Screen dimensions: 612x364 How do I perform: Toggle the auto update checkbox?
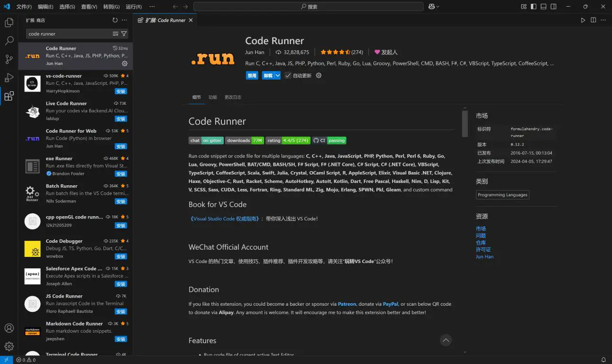(288, 75)
